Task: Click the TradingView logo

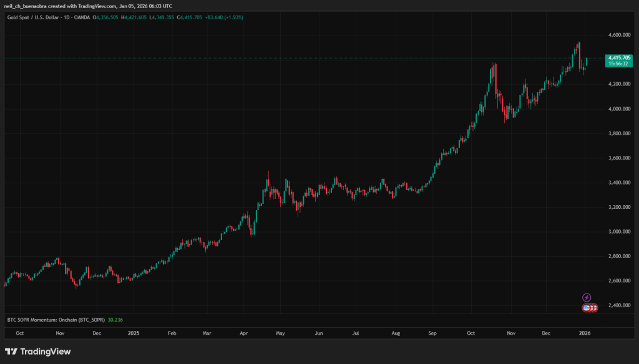Action: 38,352
